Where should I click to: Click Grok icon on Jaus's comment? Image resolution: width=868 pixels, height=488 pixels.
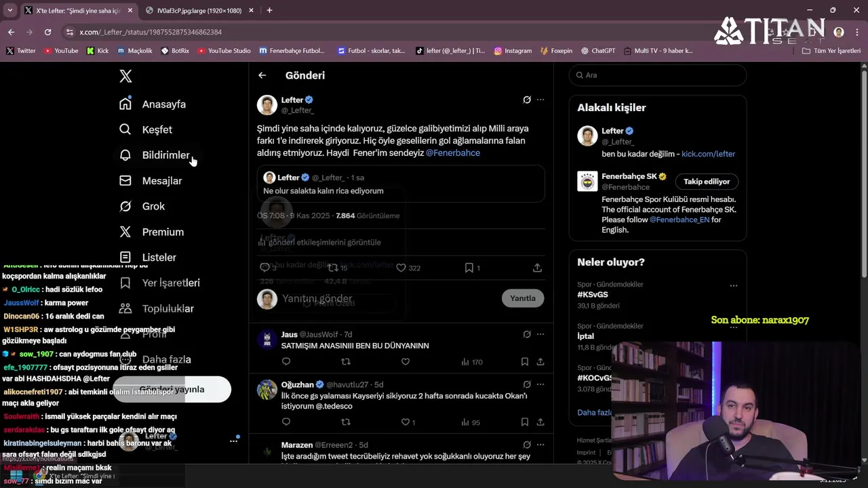point(527,334)
